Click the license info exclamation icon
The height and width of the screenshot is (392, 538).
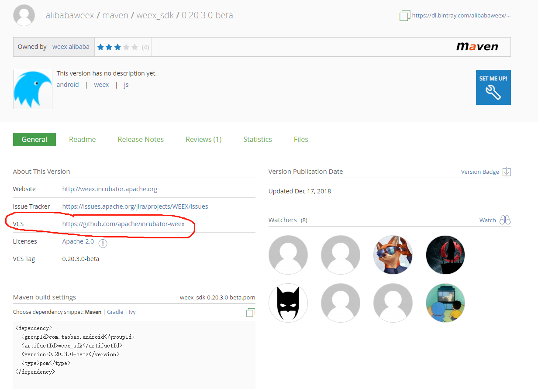(x=103, y=243)
